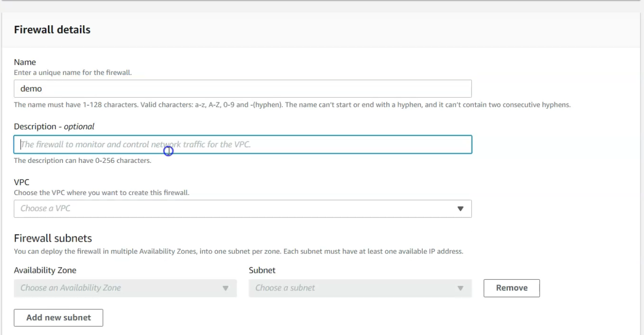Screen dimensions: 644x335
Task: Click the VPC field label
Action: 22,182
